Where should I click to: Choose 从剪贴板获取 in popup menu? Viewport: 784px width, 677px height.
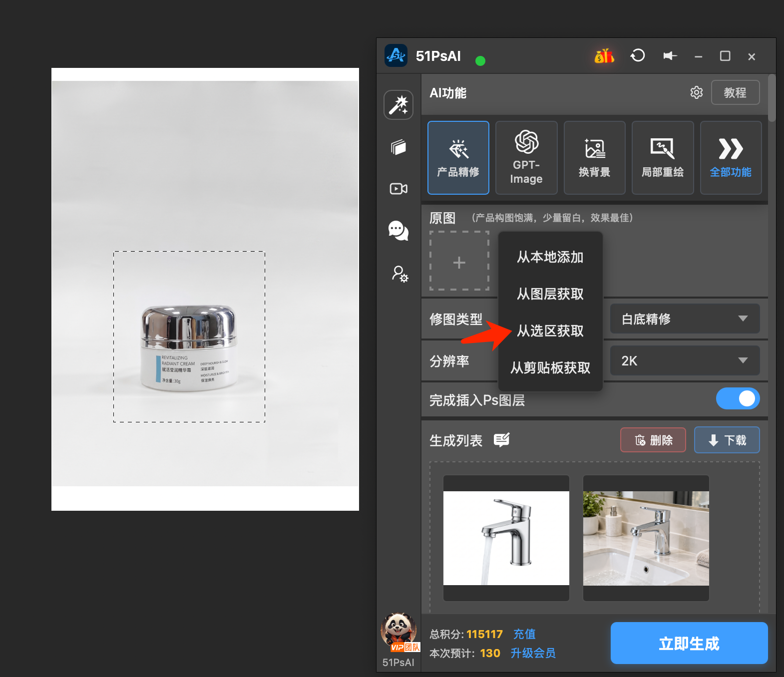pos(550,368)
